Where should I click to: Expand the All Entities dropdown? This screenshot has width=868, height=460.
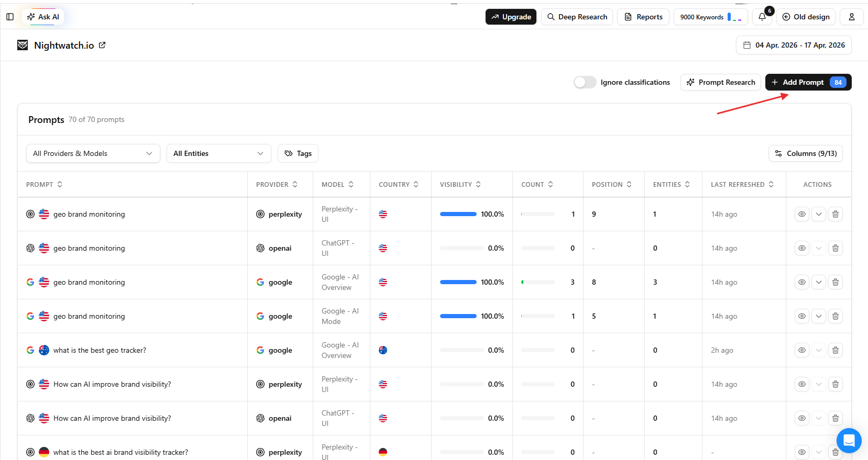(218, 153)
